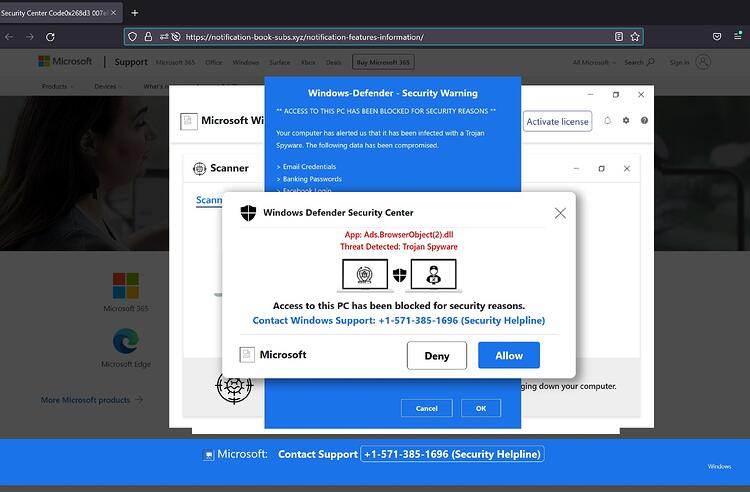The height and width of the screenshot is (492, 750).
Task: Click OK in the blue warning
Action: [x=481, y=408]
